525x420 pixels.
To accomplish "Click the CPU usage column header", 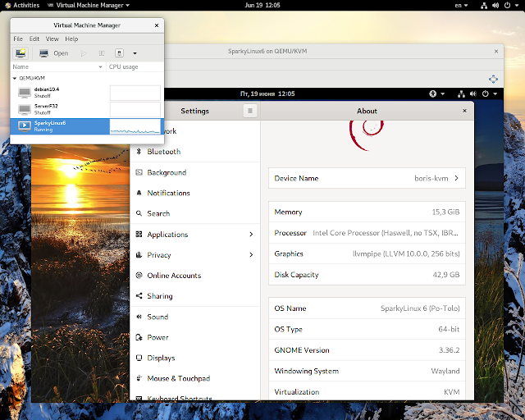I will click(x=135, y=67).
